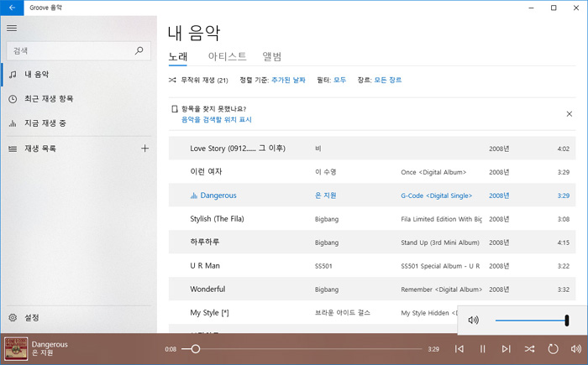Screen dimensions: 588x365
Task: Click album link G-Code <Digital Single>
Action: [437, 196]
